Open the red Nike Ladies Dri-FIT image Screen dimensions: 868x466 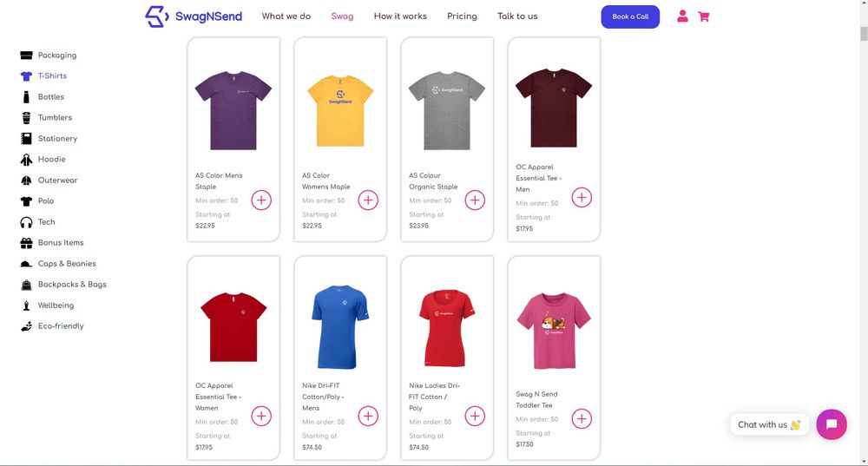447,328
